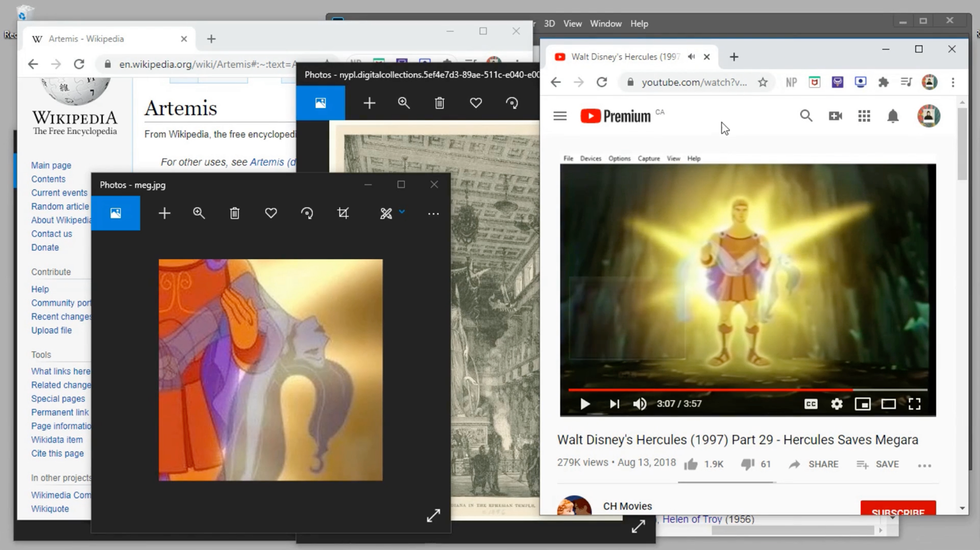Screen dimensions: 980x550
Task: Open YouTube search
Action: point(806,116)
